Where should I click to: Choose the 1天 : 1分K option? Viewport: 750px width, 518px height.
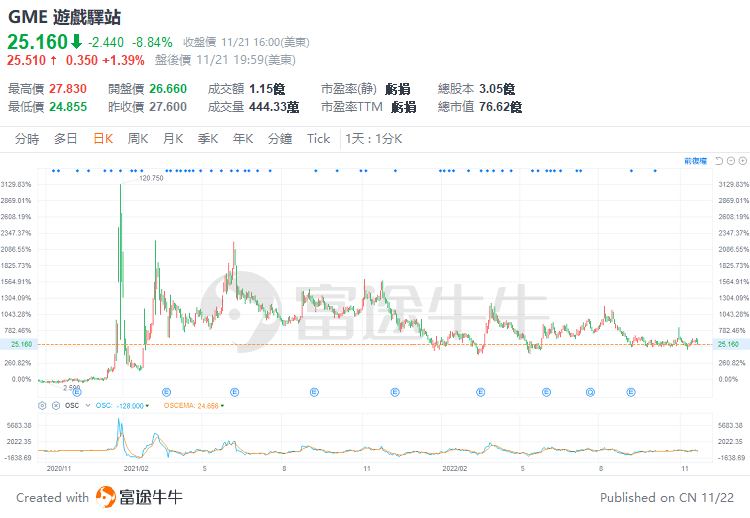tap(374, 139)
